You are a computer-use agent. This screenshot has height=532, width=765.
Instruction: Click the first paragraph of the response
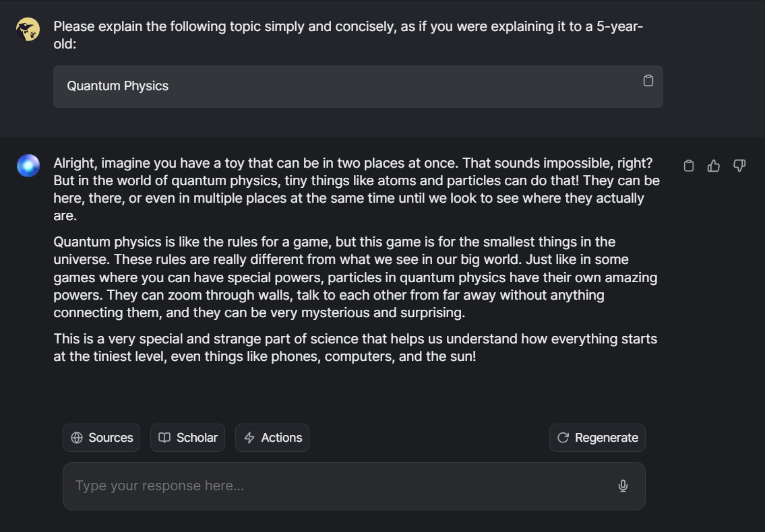(x=357, y=189)
